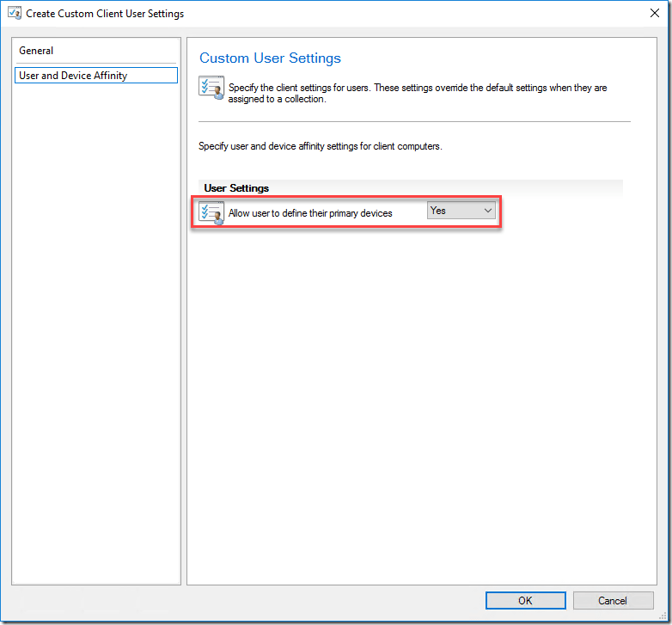The height and width of the screenshot is (625, 672).
Task: Open the Yes dropdown for primary devices
Action: tap(461, 211)
